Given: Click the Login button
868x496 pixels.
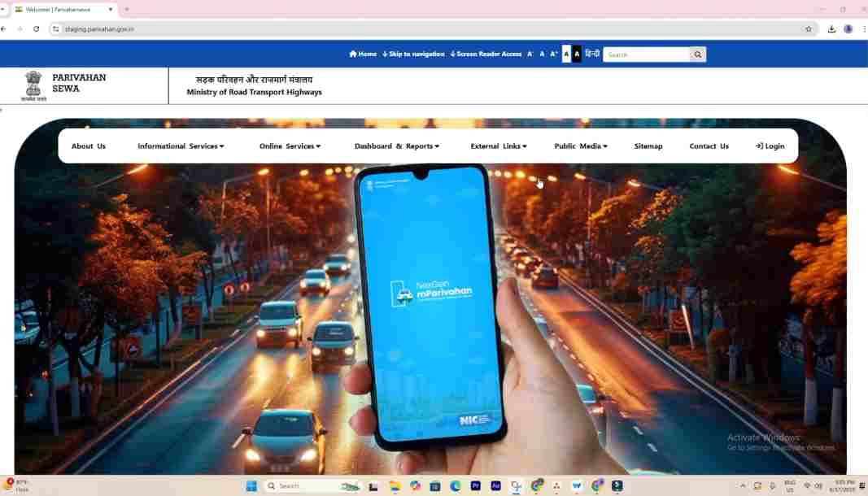Looking at the screenshot, I should pyautogui.click(x=770, y=146).
